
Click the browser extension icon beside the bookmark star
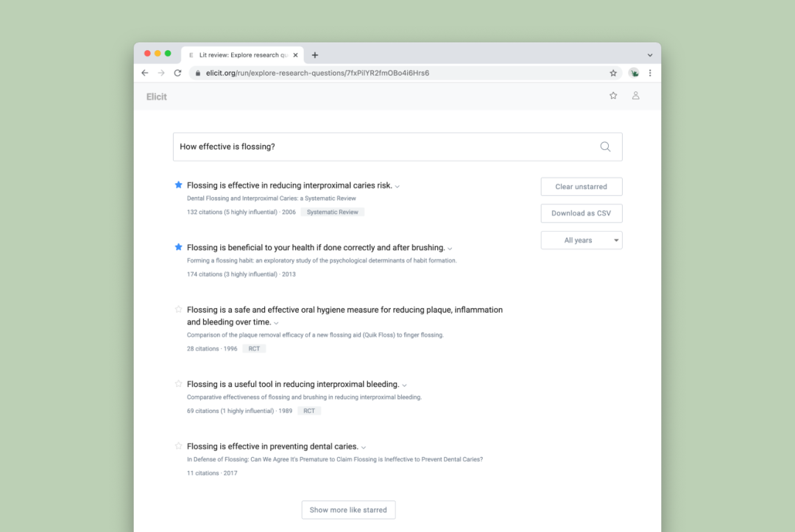(634, 73)
